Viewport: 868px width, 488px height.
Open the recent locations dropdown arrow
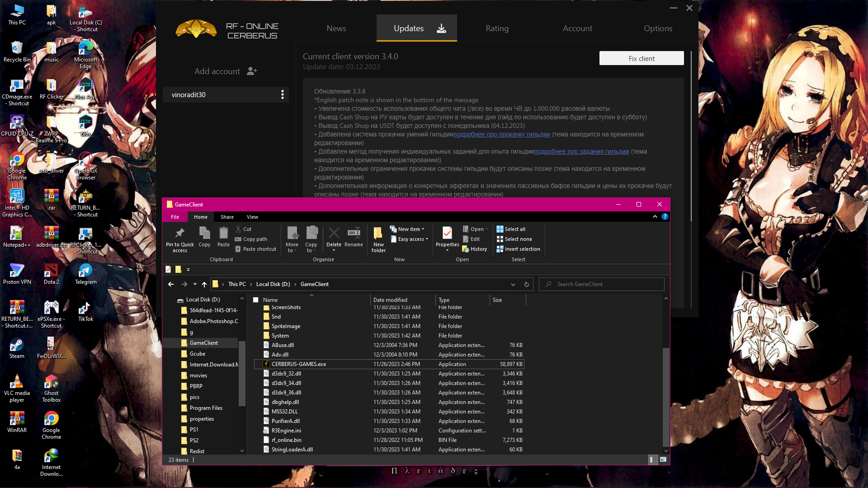tap(195, 284)
